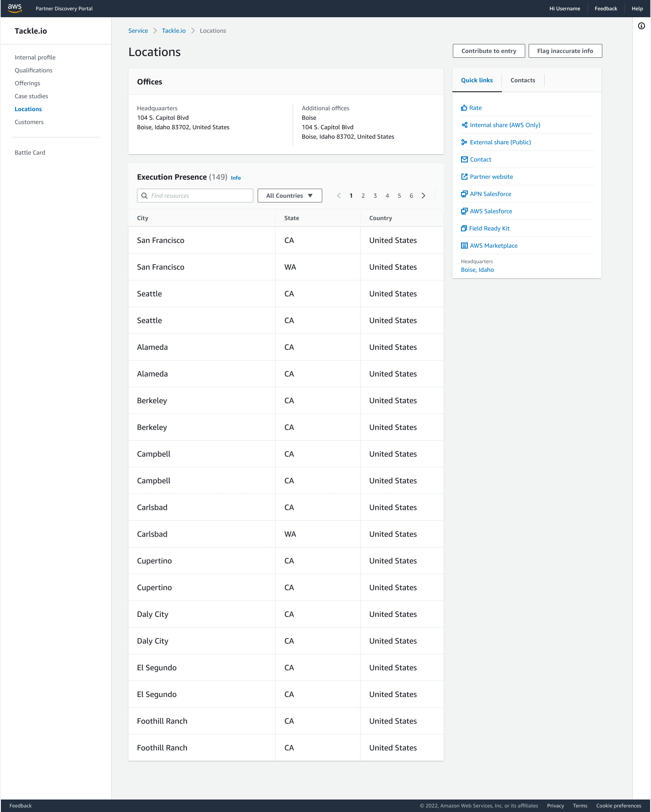Focus the Find resources search field

[195, 196]
